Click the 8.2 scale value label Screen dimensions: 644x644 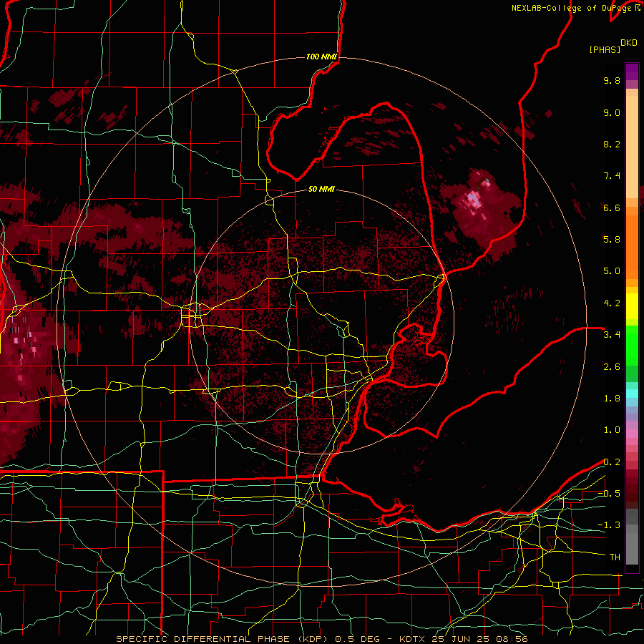612,144
